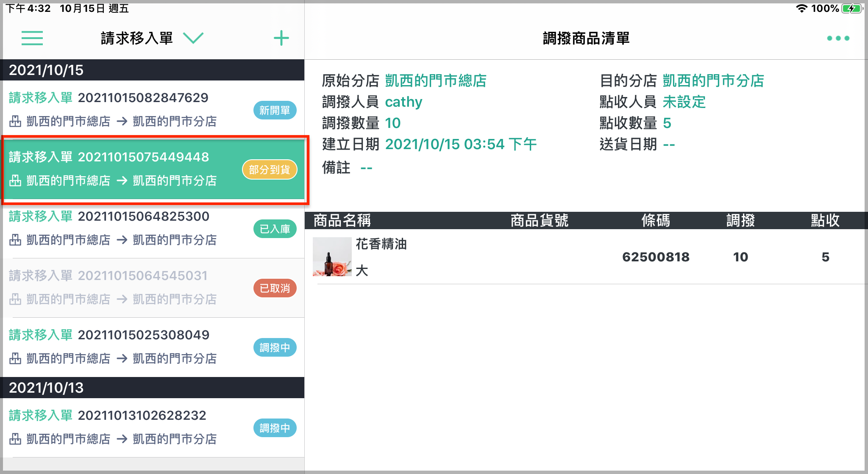Click the battery icon in status bar
The image size is (868, 474).
pyautogui.click(x=852, y=8)
